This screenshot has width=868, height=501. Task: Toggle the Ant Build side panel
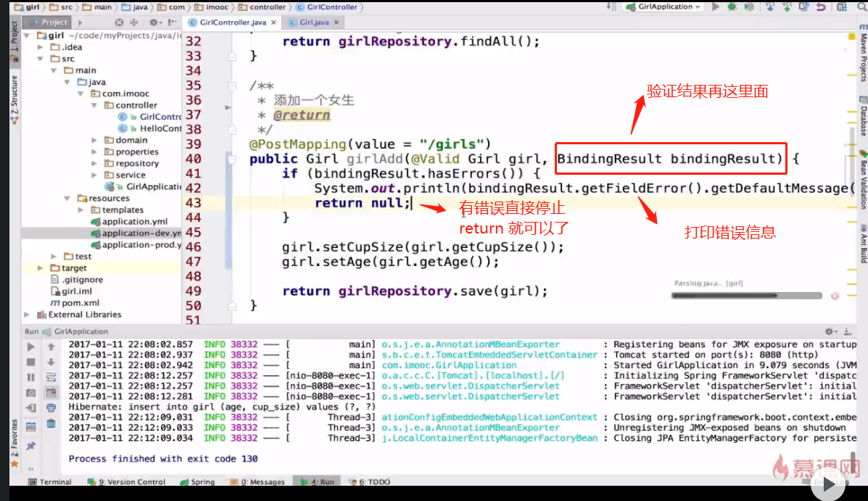coord(863,244)
